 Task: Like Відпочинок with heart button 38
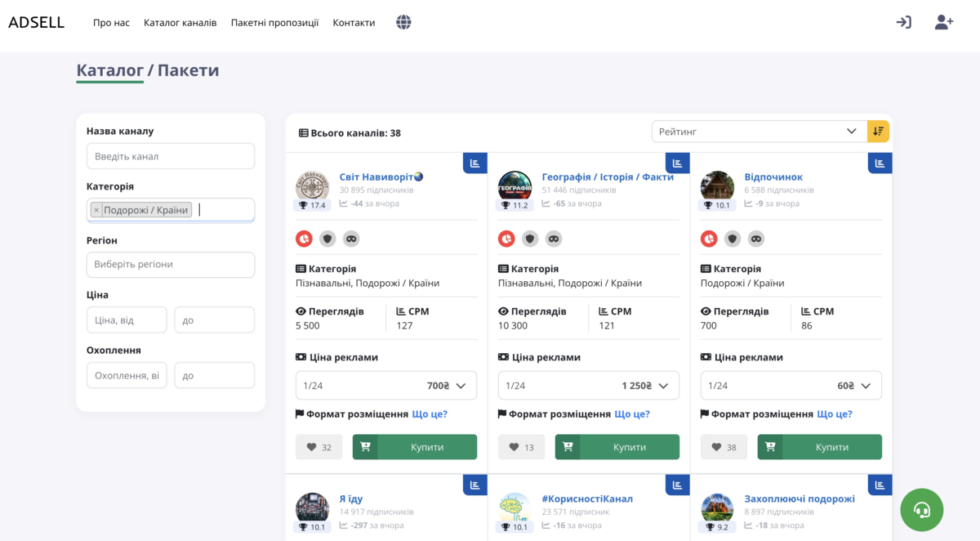click(x=724, y=447)
